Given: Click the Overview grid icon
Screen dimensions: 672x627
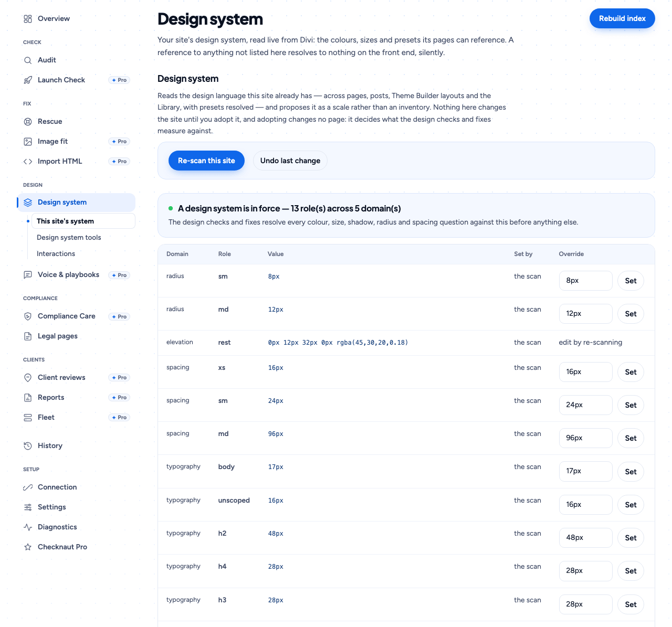Looking at the screenshot, I should 28,19.
